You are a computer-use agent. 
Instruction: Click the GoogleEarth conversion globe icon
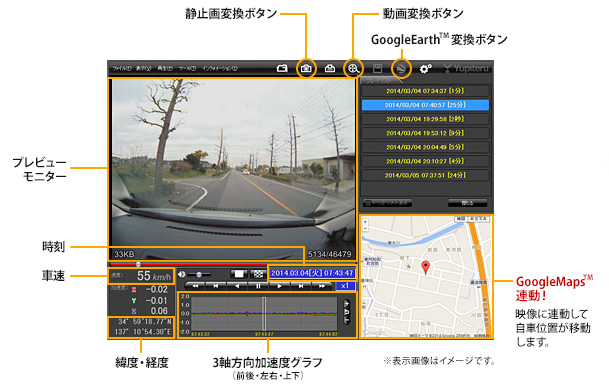coord(401,69)
